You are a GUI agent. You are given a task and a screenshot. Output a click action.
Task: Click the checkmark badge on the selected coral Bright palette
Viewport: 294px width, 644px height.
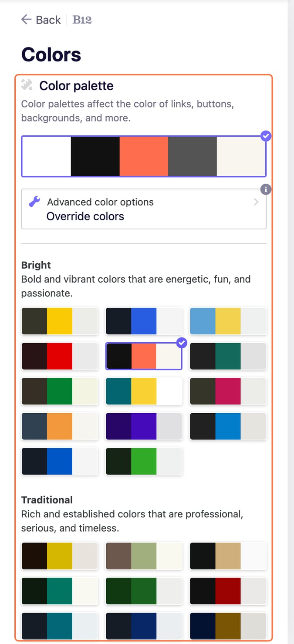coord(182,343)
